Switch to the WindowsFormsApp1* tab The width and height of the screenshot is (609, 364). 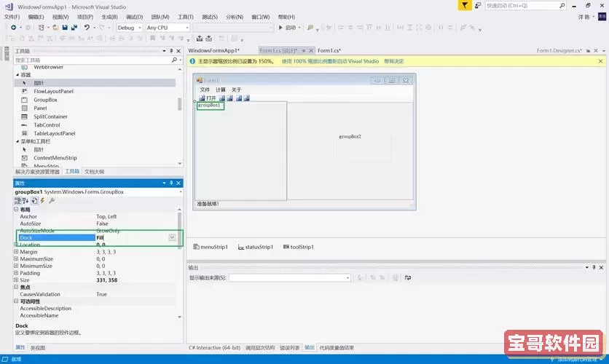point(214,50)
